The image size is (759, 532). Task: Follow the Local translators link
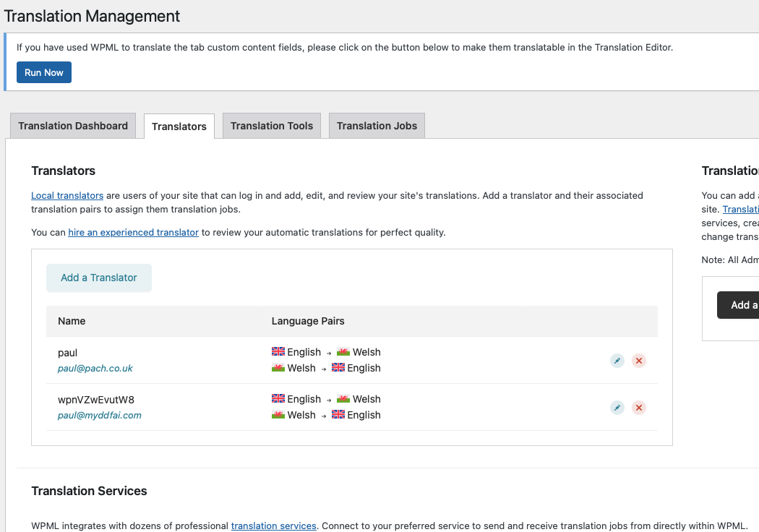coord(67,196)
